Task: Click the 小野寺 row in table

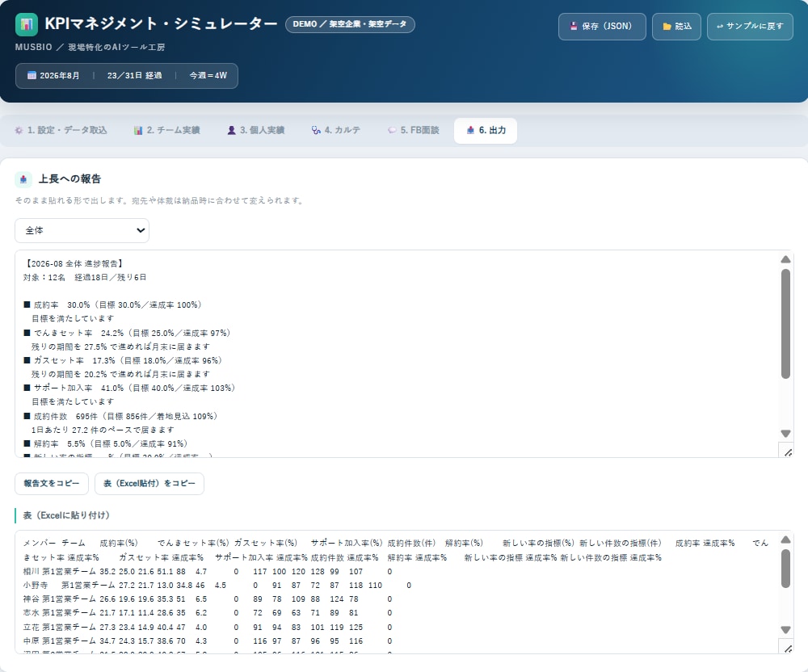Action: (x=217, y=586)
